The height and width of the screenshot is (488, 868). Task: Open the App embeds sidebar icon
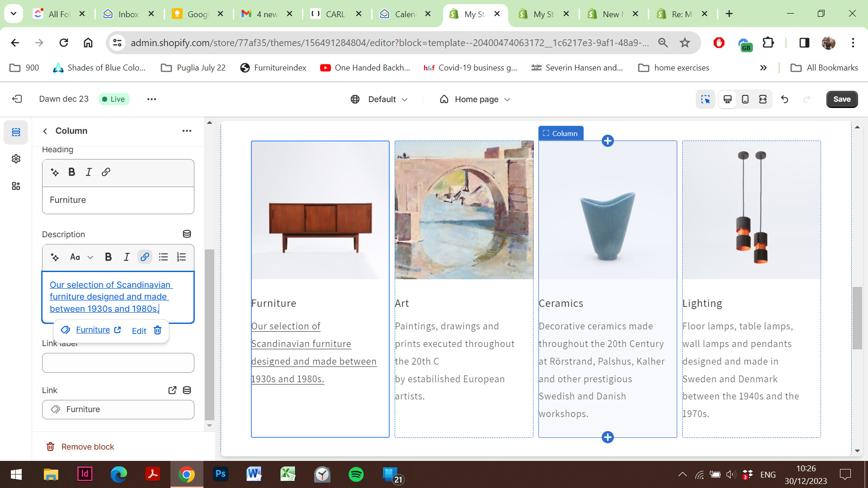pyautogui.click(x=16, y=186)
